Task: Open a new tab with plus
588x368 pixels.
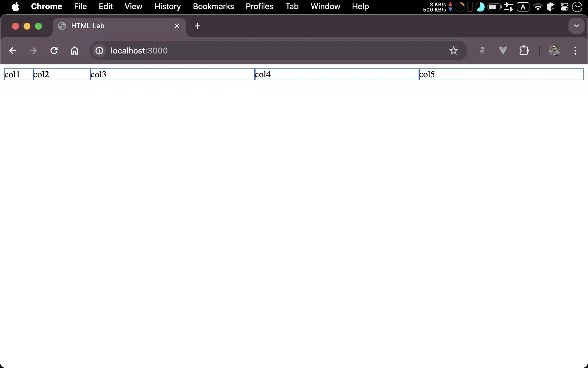Action: click(x=197, y=26)
